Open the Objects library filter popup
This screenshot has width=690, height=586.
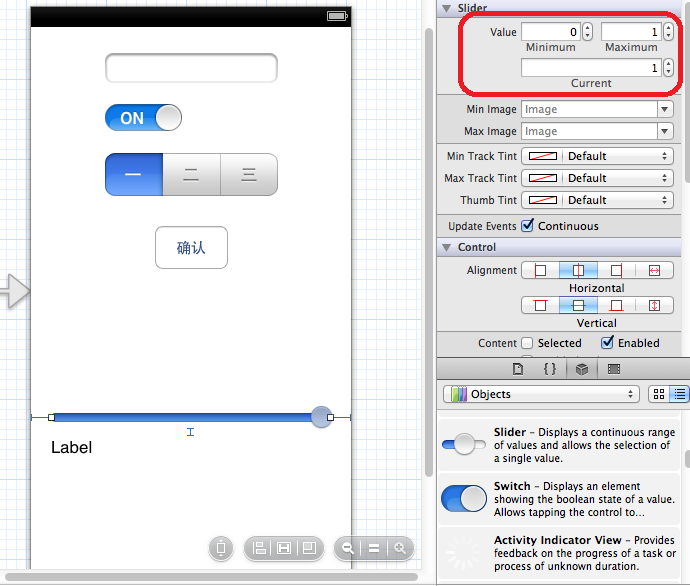[541, 394]
